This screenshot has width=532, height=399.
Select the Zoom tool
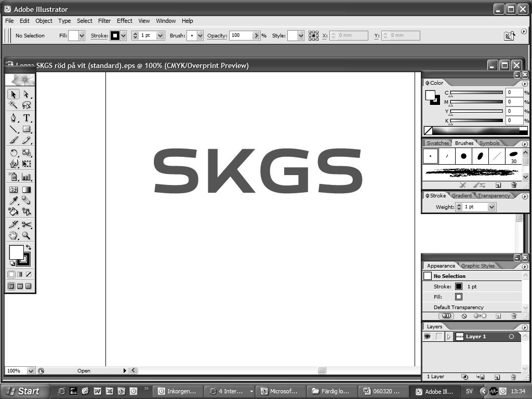[26, 235]
